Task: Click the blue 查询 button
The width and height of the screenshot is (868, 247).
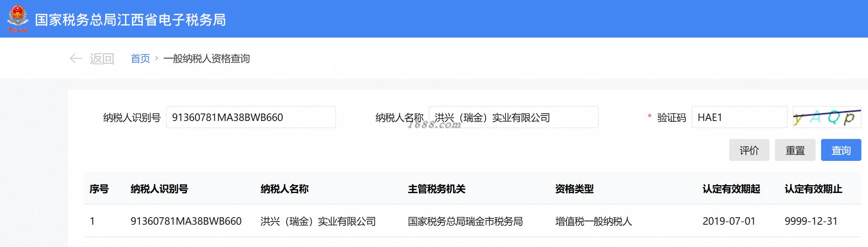Action: click(841, 150)
